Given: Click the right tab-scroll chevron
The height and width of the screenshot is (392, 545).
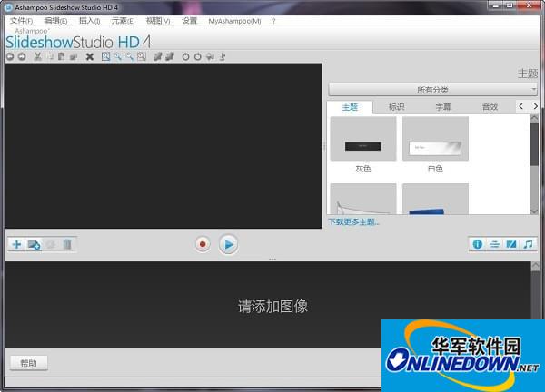Looking at the screenshot, I should pyautogui.click(x=535, y=106).
